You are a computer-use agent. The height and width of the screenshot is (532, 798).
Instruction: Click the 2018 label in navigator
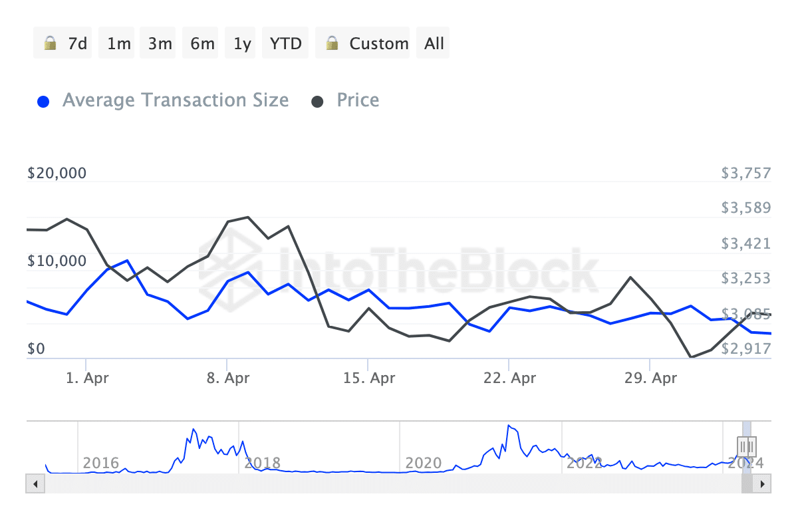coord(261,463)
